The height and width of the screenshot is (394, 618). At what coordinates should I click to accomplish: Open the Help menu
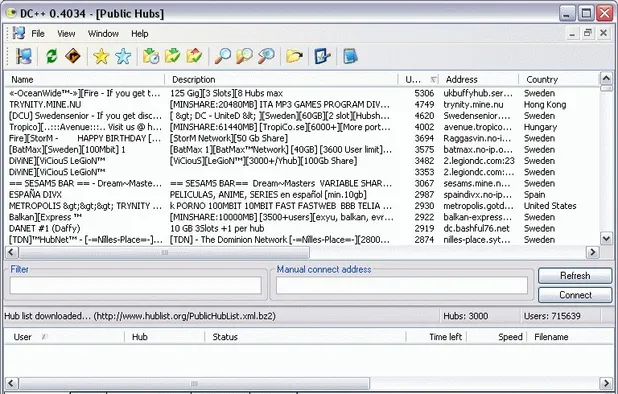[140, 33]
